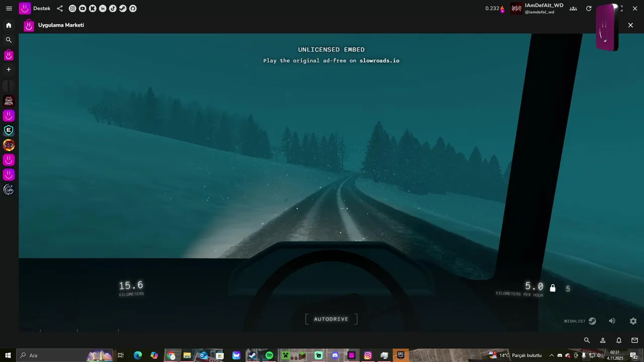Open Epic Games Launcher from taskbar
Image resolution: width=644 pixels, height=362 pixels.
(401, 355)
